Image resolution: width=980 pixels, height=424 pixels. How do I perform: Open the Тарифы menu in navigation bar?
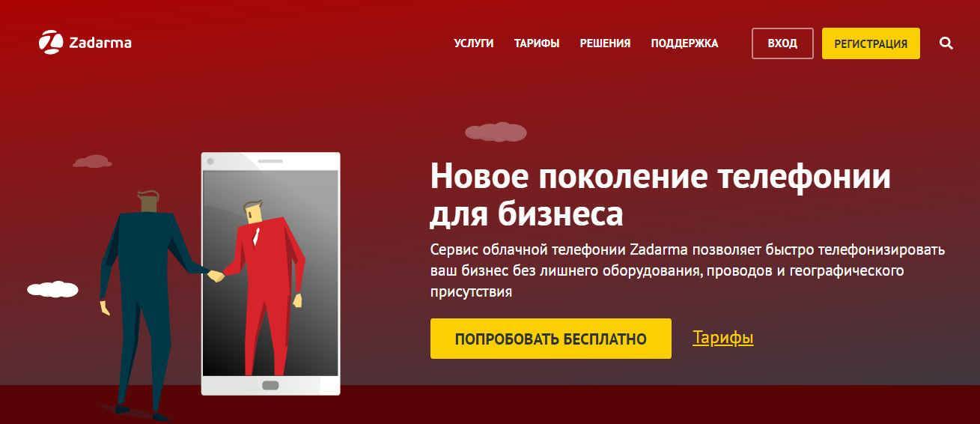[x=537, y=43]
